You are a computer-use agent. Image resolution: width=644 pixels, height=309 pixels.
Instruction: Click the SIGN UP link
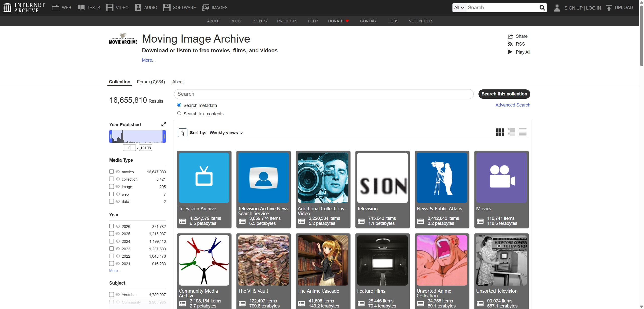click(x=573, y=8)
